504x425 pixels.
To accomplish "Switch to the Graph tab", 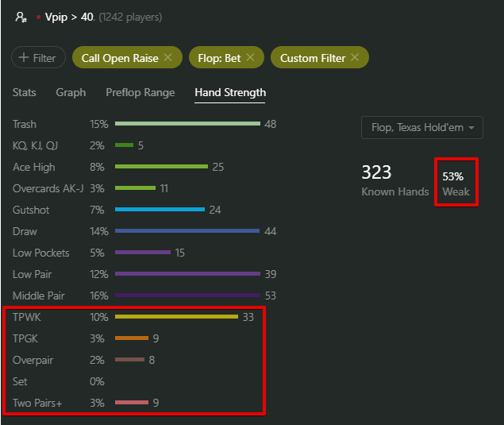I will (x=71, y=93).
